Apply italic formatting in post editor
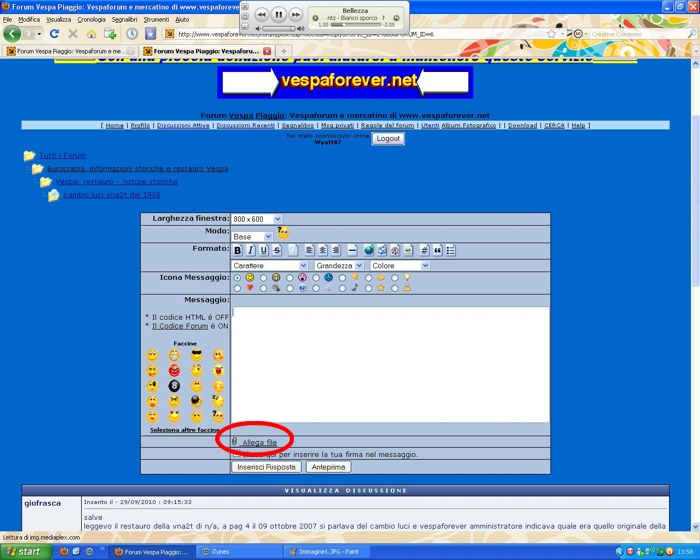The width and height of the screenshot is (700, 560). coord(250,251)
